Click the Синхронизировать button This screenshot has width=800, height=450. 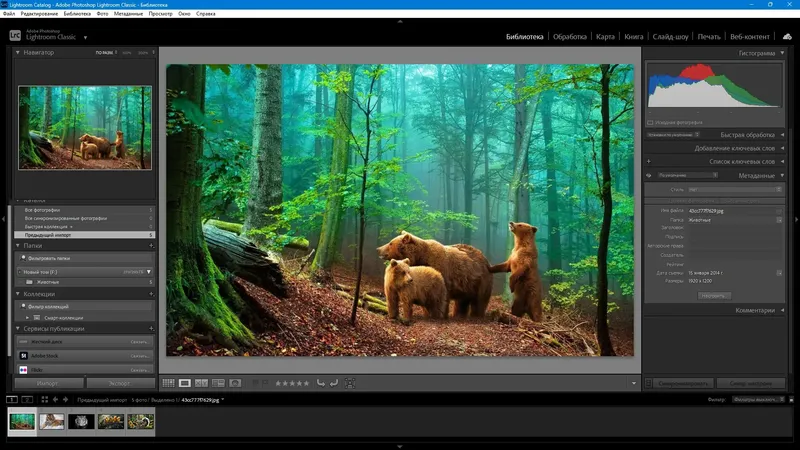684,383
